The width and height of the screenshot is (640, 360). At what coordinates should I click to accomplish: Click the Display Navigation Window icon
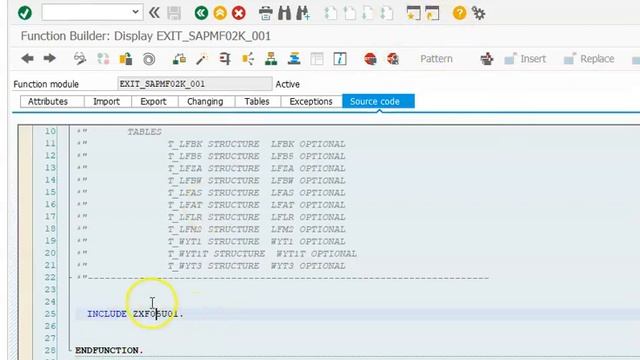(294, 59)
